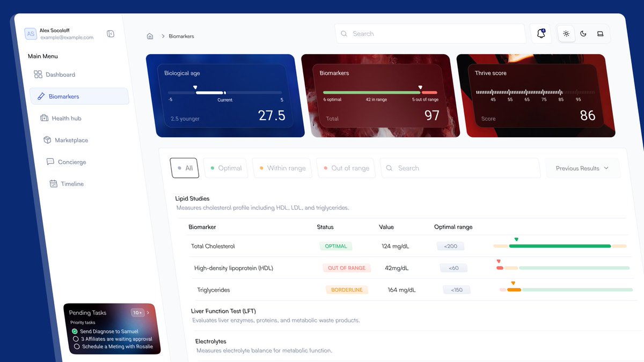Screen dimensions: 644x362
Task: Click the Timeline calendar icon
Action: click(x=54, y=183)
